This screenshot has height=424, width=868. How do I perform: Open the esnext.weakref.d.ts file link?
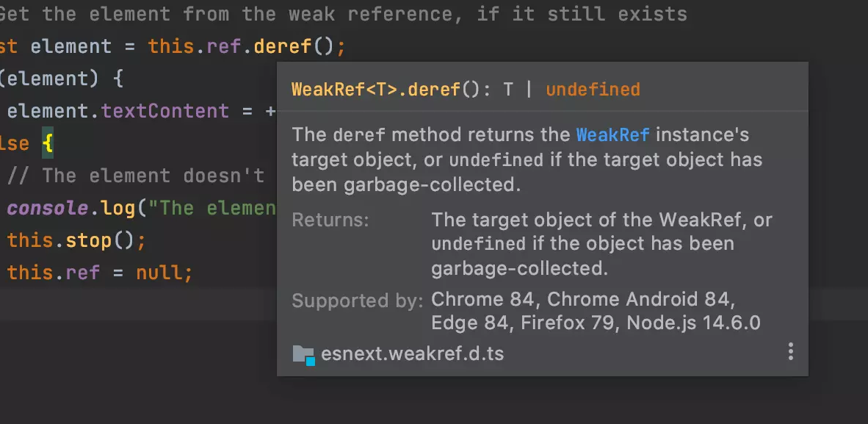pyautogui.click(x=412, y=353)
